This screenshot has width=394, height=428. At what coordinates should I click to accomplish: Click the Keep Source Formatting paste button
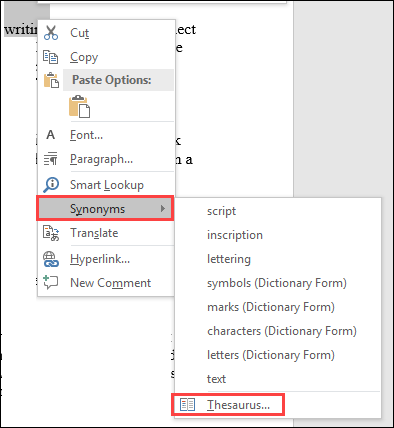[80, 106]
